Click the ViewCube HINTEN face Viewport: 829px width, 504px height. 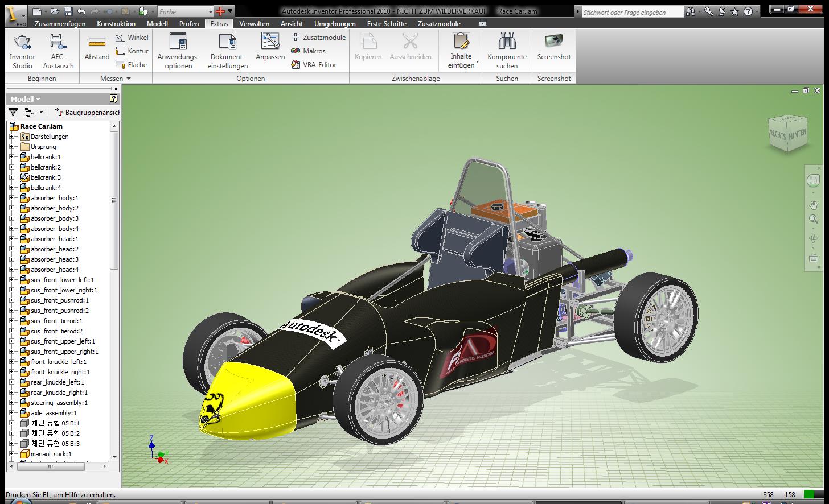[x=797, y=134]
